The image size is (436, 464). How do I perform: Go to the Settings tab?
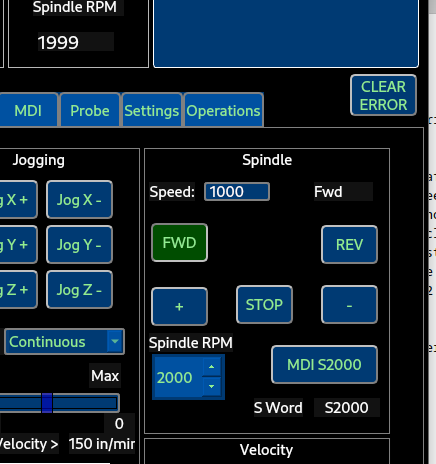[x=152, y=110]
